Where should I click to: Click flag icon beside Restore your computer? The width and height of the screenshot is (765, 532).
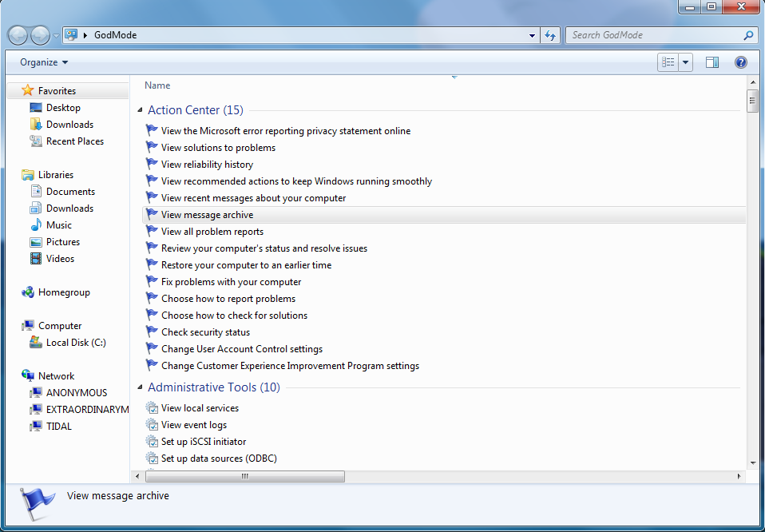click(x=152, y=264)
